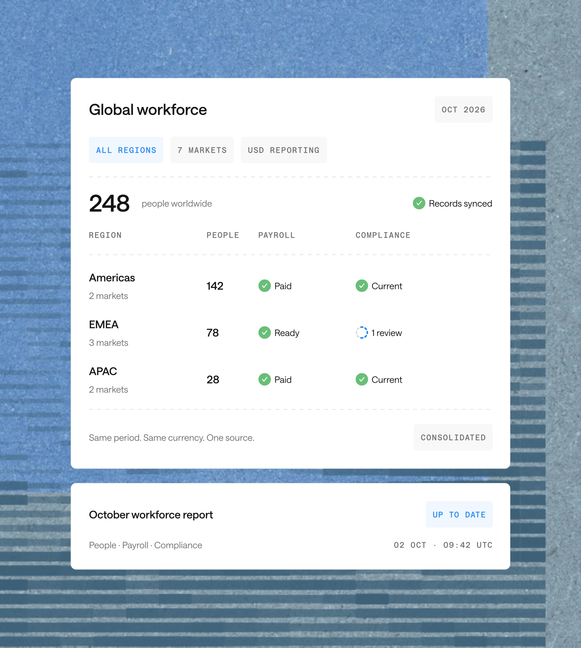Click the Paid text in Americas row
581x648 pixels.
283,286
